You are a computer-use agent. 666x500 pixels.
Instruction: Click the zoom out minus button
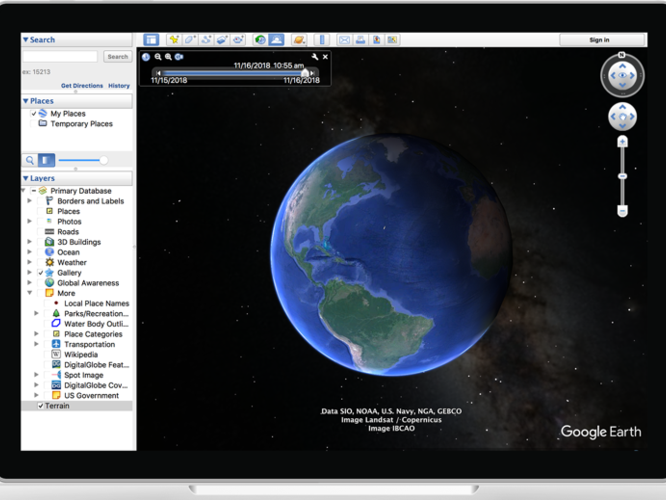(x=622, y=211)
